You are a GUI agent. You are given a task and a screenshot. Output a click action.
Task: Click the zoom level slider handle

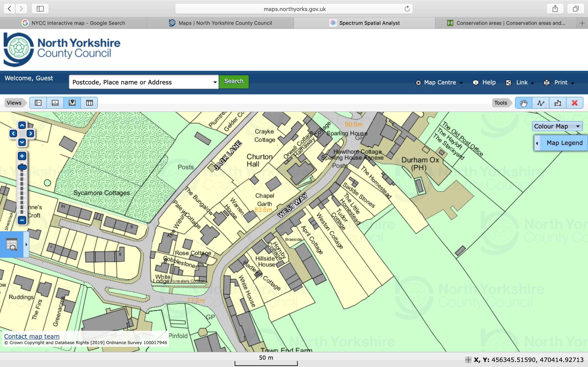22,167
